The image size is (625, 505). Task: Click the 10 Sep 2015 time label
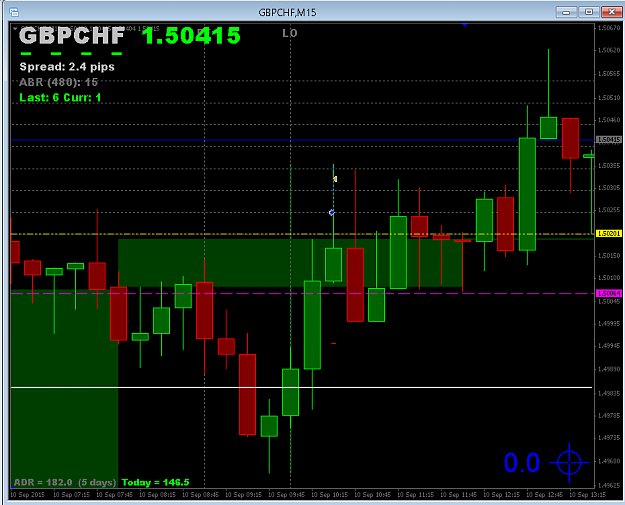[28, 495]
